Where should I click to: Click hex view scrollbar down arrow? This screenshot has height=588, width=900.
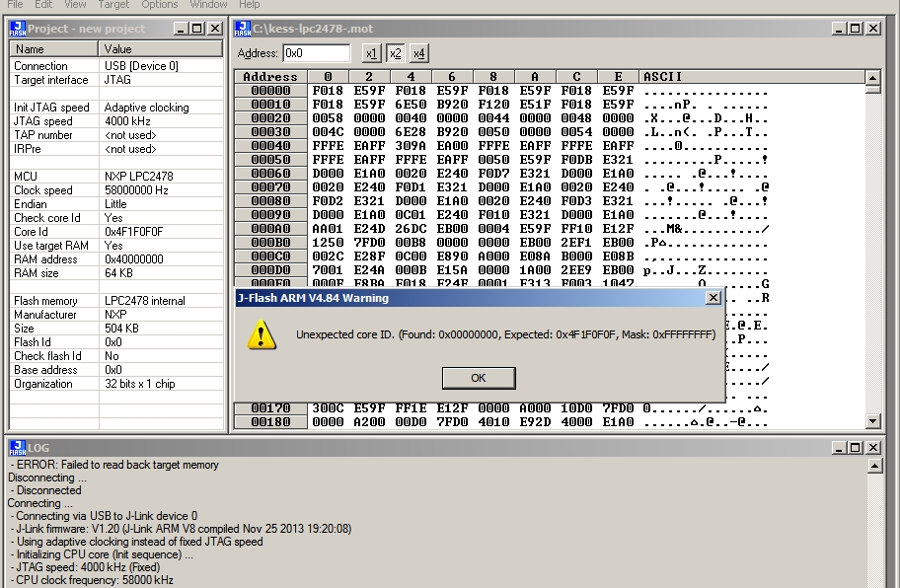click(872, 420)
